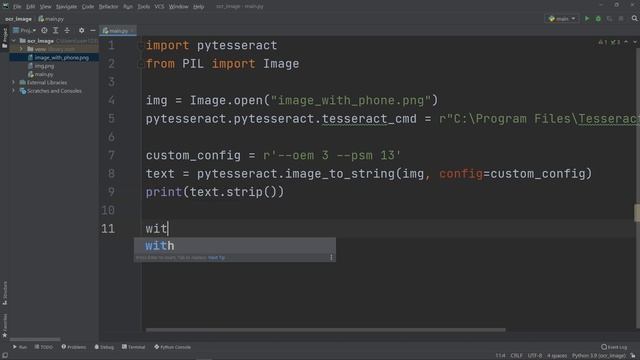Open the Problems tool window tab

coord(74,347)
